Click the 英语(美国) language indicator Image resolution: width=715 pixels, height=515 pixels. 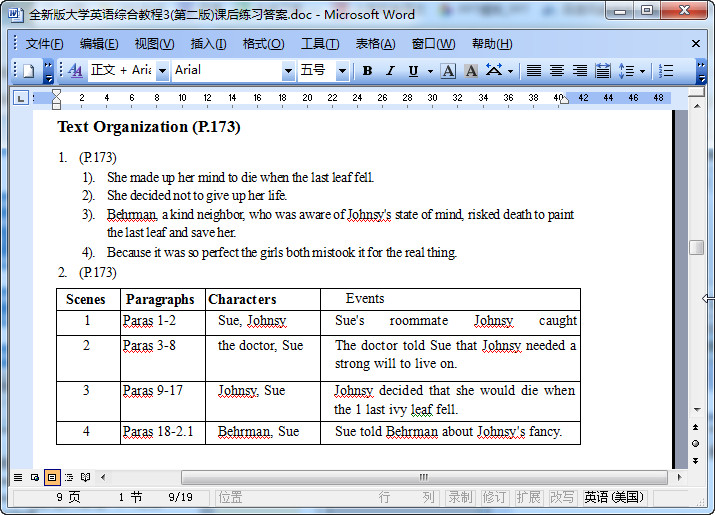click(614, 497)
